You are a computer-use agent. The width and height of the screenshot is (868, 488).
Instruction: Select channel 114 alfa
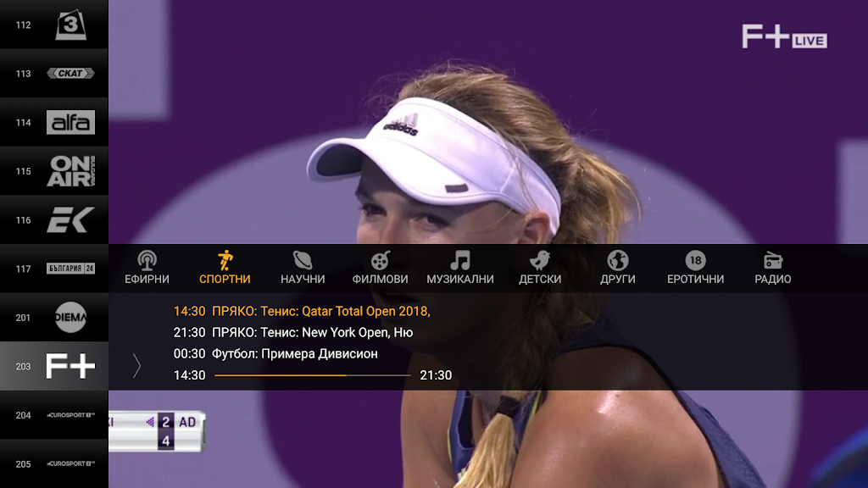click(x=54, y=122)
